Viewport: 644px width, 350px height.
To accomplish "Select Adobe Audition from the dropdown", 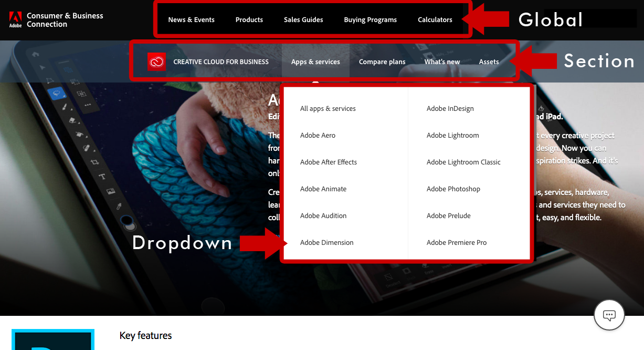I will tap(323, 216).
